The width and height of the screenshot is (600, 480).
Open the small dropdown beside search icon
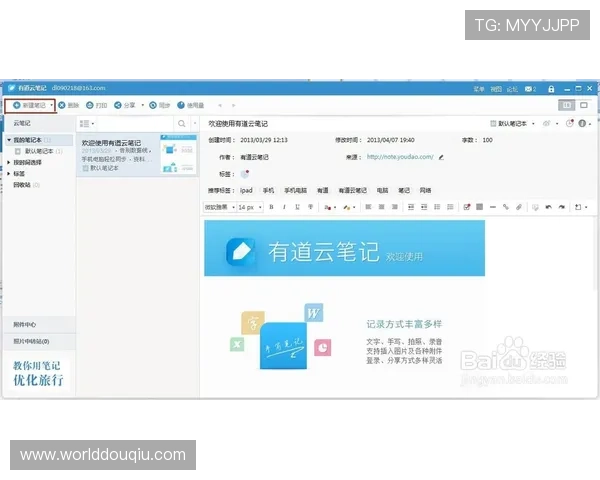195,124
